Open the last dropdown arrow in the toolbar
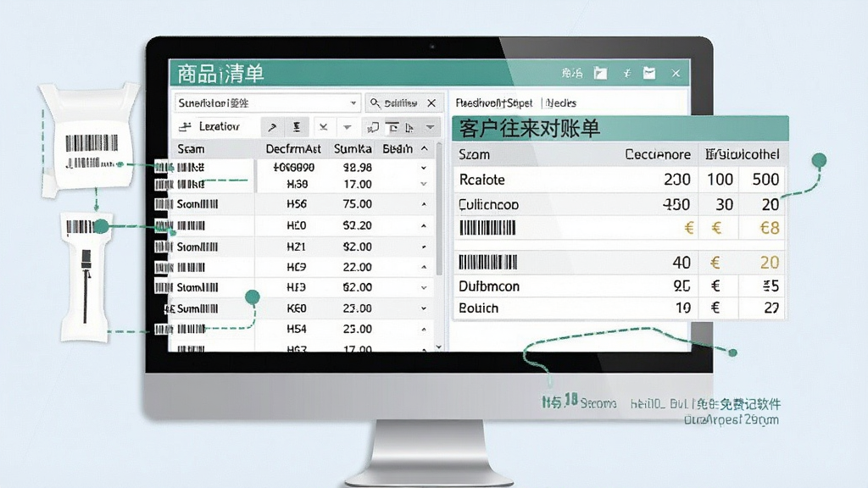 pyautogui.click(x=430, y=127)
